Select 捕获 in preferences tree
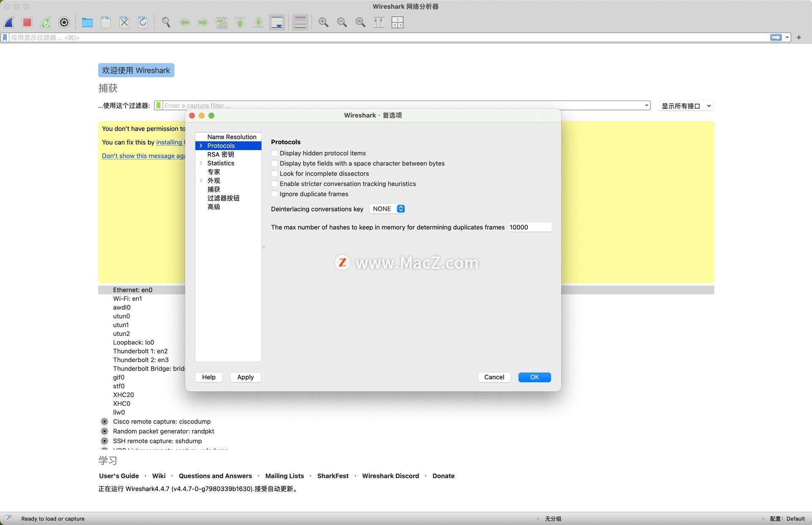Screen dimensions: 812x525 (214, 189)
